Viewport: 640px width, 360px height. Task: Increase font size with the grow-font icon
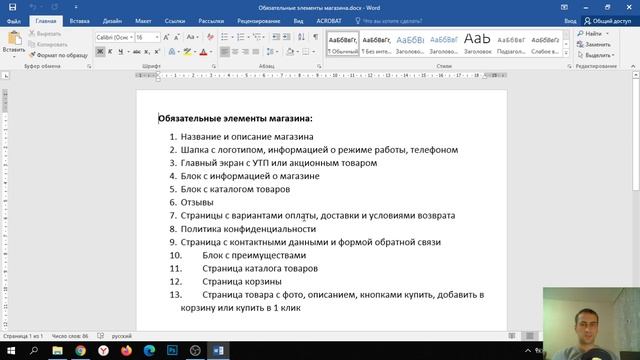(166, 37)
